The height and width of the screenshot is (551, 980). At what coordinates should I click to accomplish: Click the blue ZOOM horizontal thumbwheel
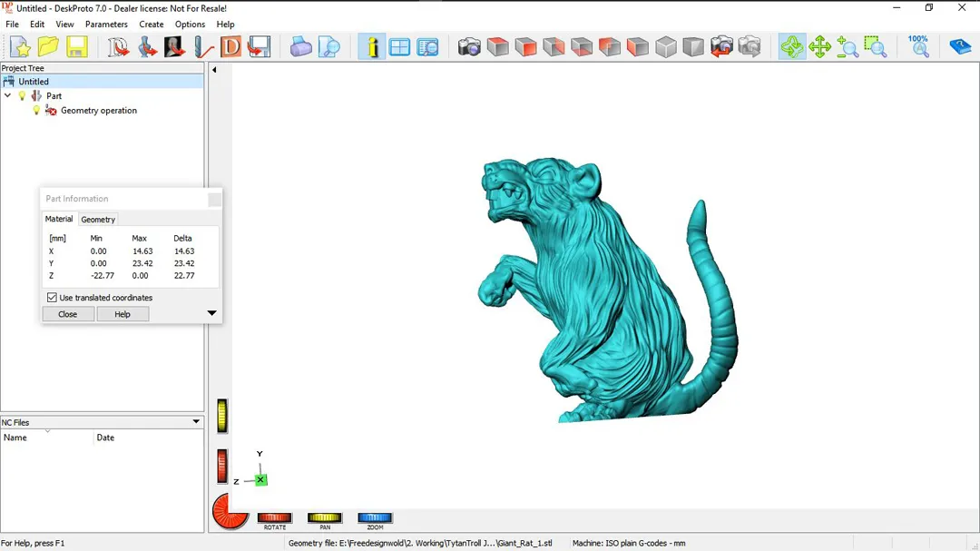tap(375, 517)
